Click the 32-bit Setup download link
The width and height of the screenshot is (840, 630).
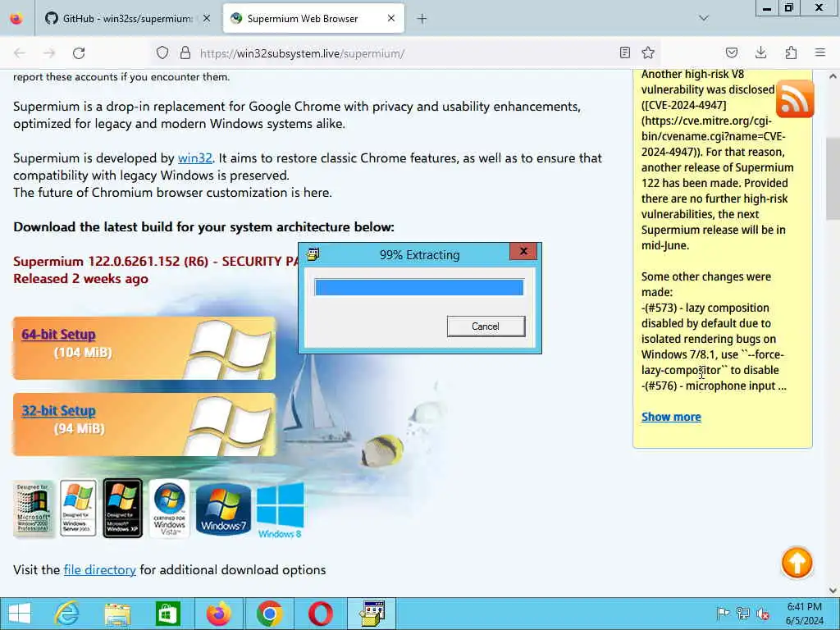(x=58, y=411)
